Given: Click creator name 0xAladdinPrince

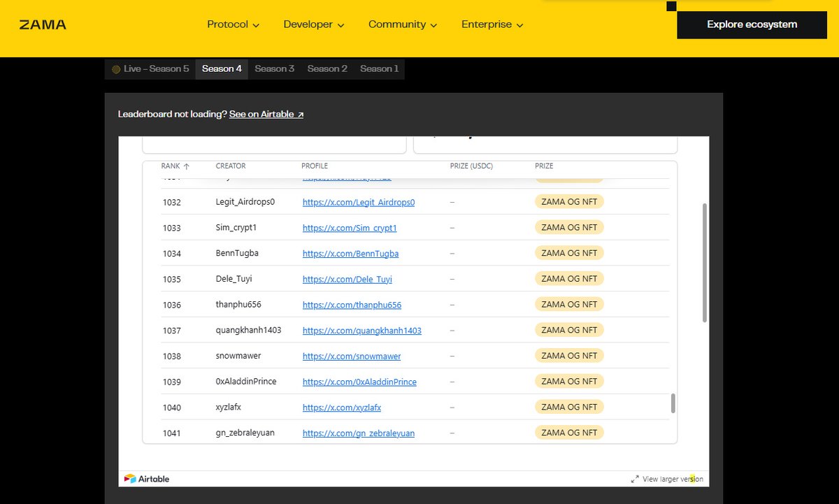Looking at the screenshot, I should pyautogui.click(x=246, y=382).
